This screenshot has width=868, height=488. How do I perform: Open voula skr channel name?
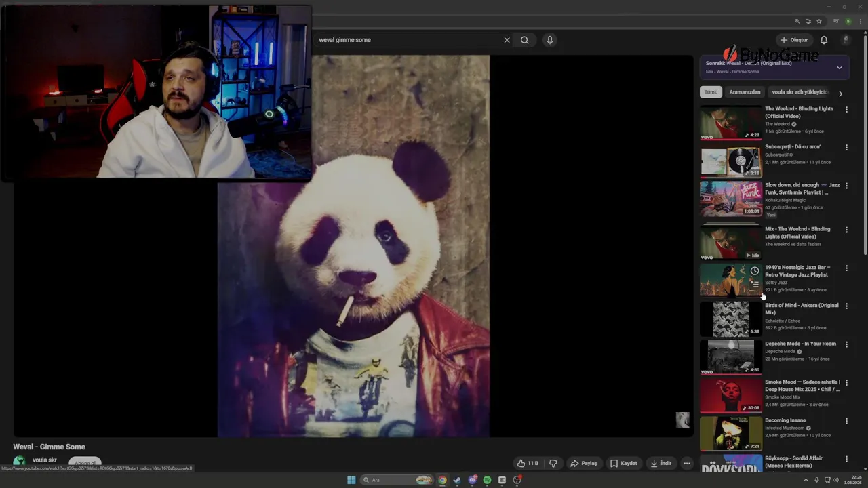[45, 460]
